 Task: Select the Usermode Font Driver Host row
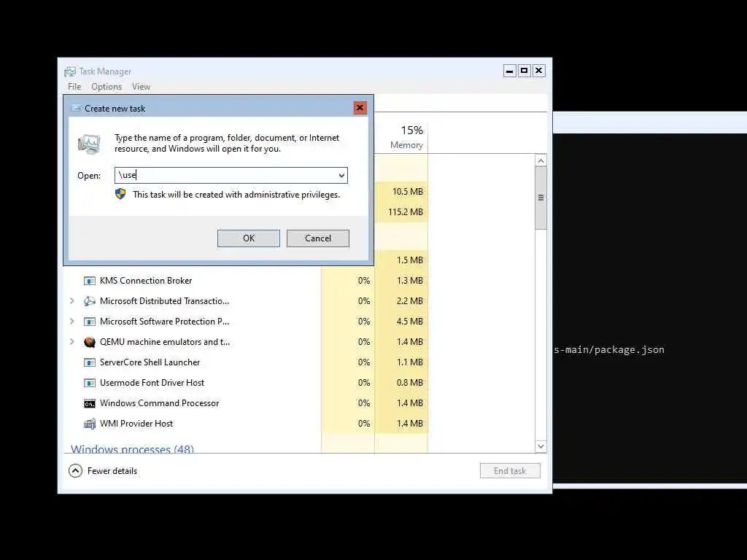click(246, 383)
